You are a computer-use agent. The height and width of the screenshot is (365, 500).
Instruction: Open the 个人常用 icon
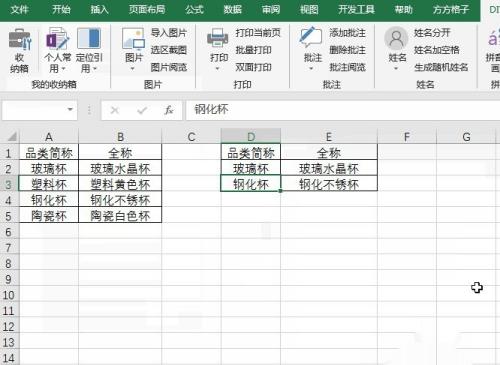57,39
